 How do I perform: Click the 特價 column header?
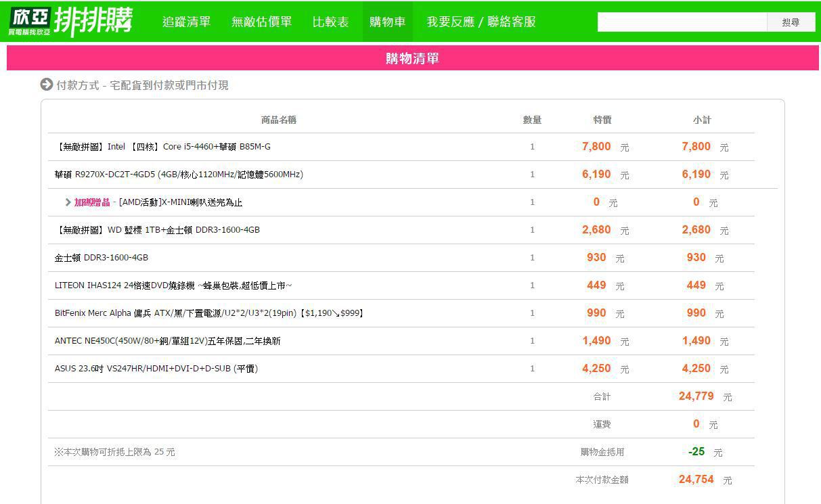point(602,120)
